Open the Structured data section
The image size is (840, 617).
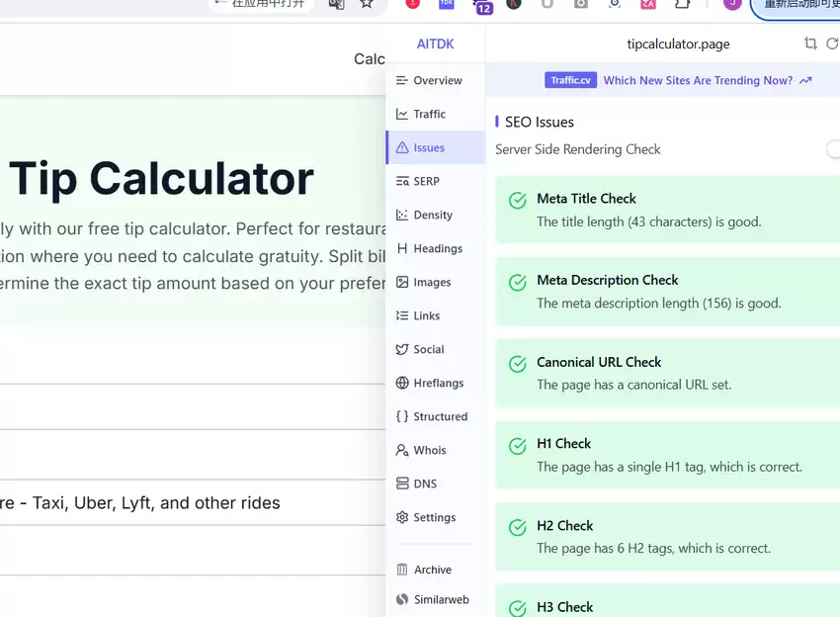click(x=435, y=416)
